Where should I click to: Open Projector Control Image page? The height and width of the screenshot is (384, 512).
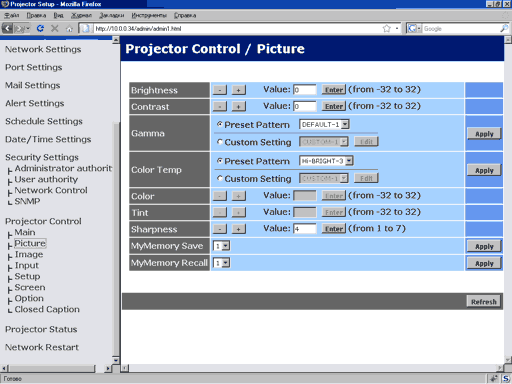point(29,254)
